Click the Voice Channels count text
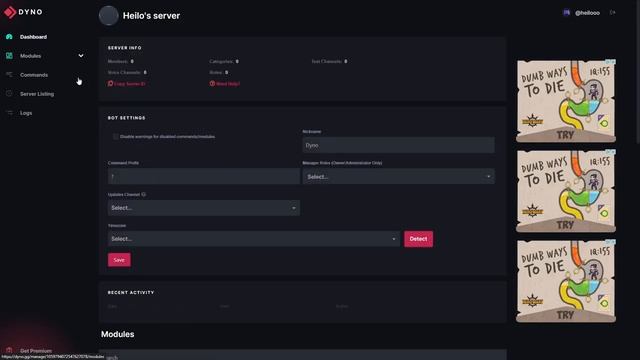The image size is (640, 360). click(x=127, y=72)
